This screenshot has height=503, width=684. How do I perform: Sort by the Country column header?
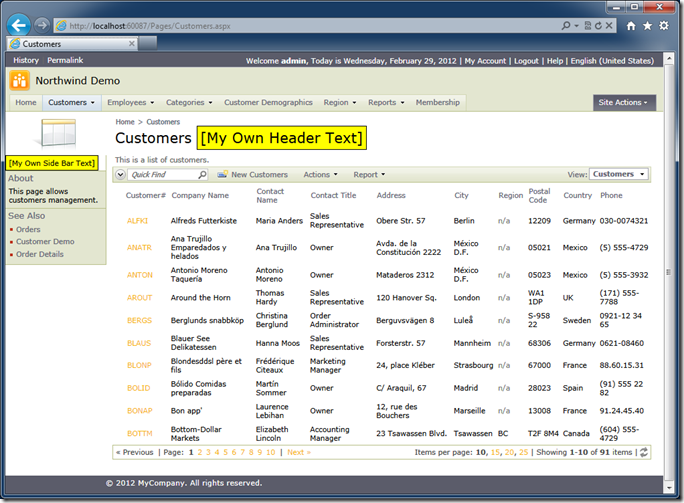pyautogui.click(x=577, y=195)
